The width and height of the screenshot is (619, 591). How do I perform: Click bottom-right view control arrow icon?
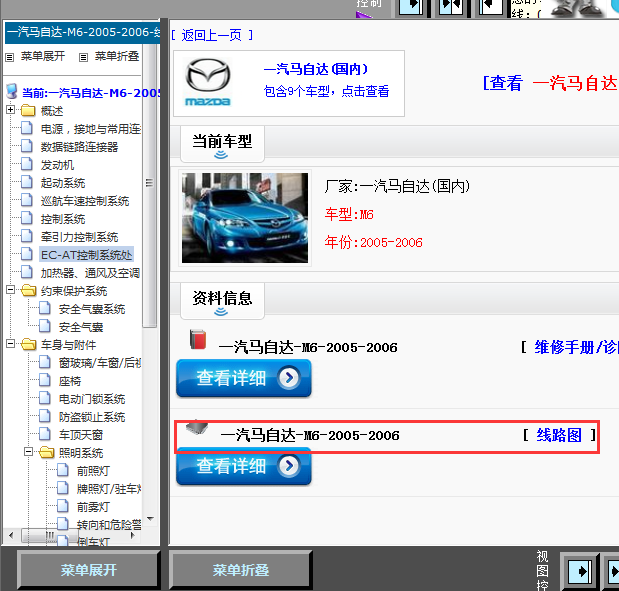[580, 571]
